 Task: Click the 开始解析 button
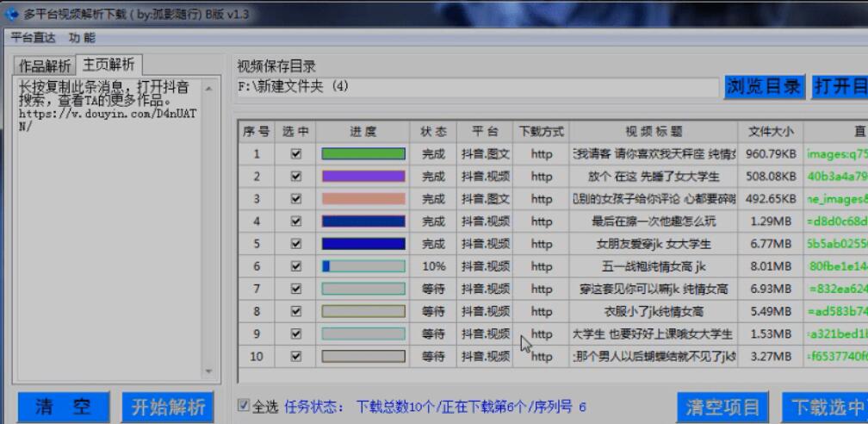[168, 408]
